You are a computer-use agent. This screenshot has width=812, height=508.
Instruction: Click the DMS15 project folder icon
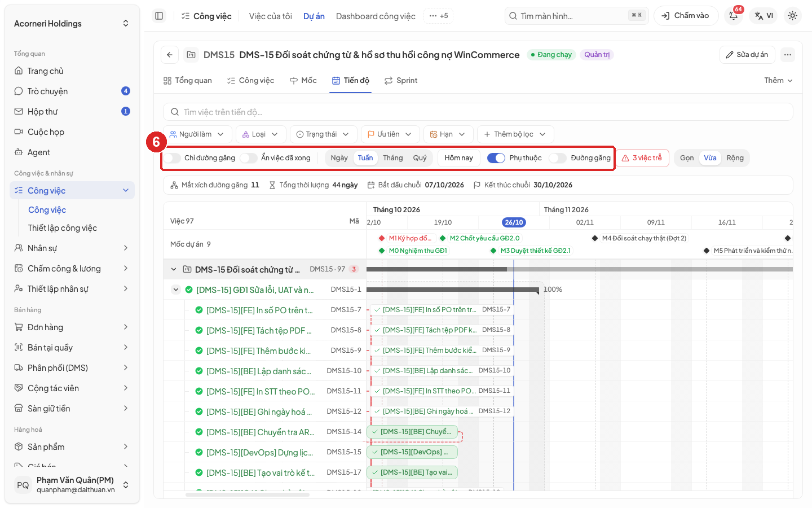click(191, 55)
